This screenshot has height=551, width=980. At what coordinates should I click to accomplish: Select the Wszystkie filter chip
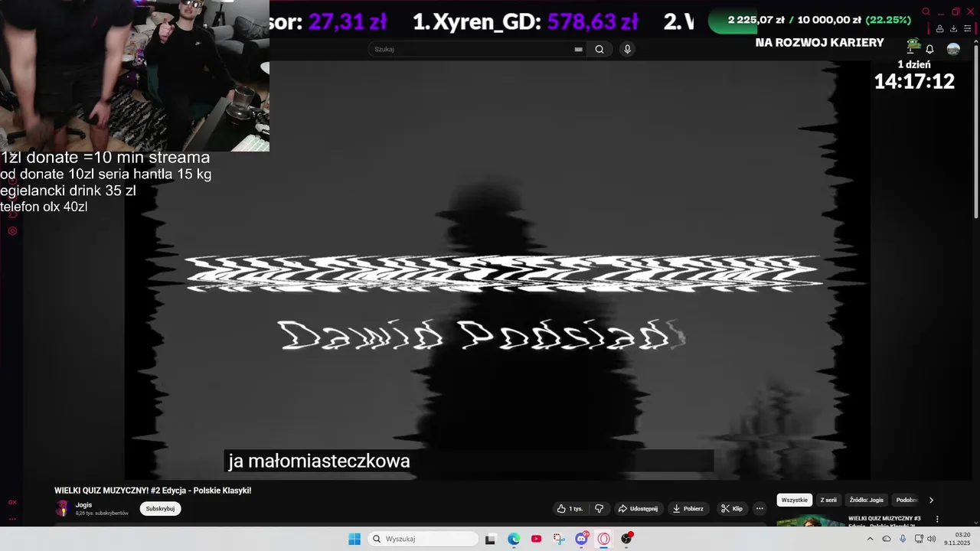tap(795, 500)
